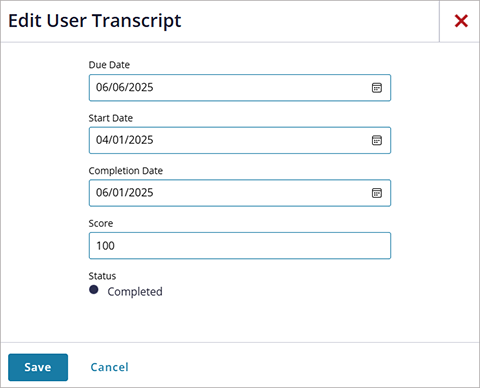Screen dimensions: 480x388
Task: Click the Completed status label text
Action: [135, 292]
